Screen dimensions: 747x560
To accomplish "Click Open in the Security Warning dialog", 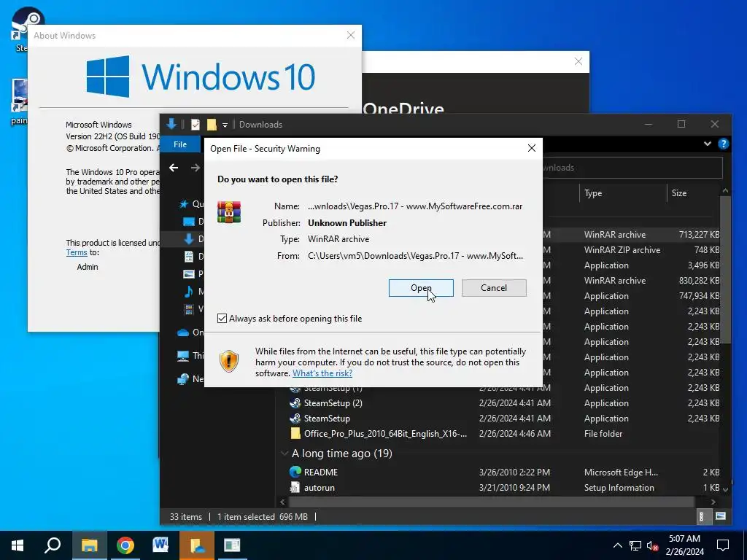I will 421,287.
